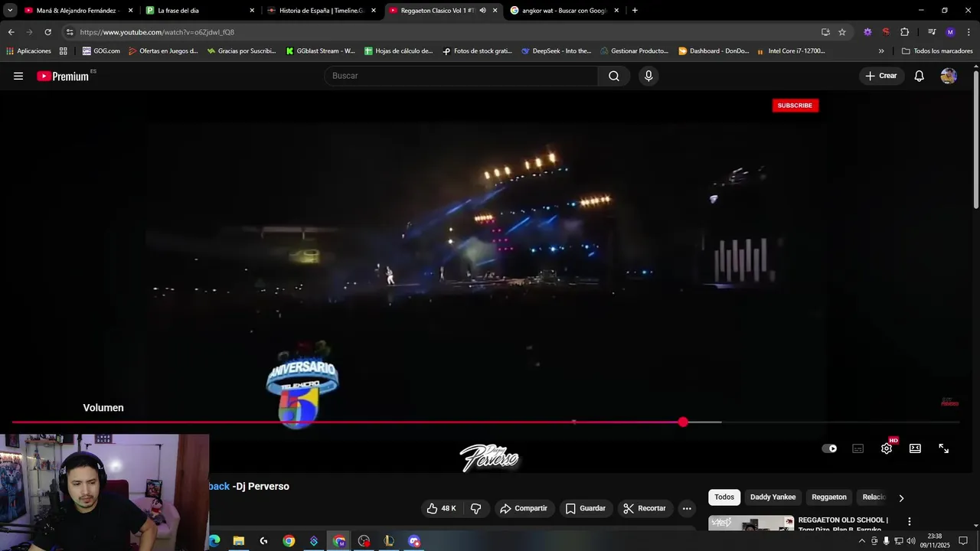Viewport: 980px width, 551px height.
Task: Save video with Guardar button
Action: (x=586, y=508)
